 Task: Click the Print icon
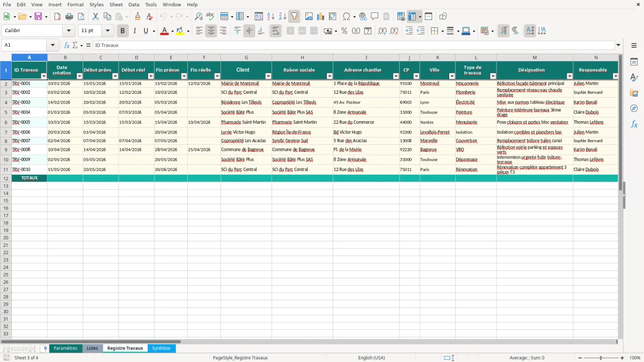(x=69, y=17)
